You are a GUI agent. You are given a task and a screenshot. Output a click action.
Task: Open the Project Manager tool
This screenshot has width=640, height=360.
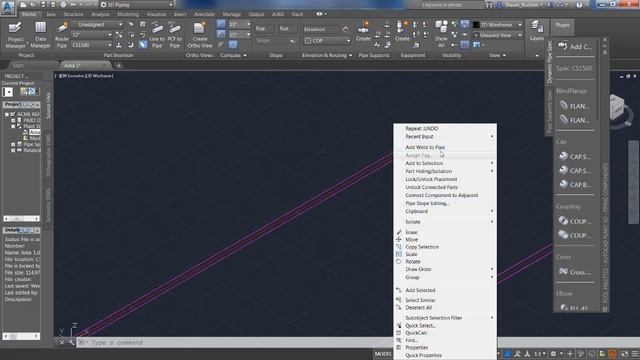coord(16,35)
